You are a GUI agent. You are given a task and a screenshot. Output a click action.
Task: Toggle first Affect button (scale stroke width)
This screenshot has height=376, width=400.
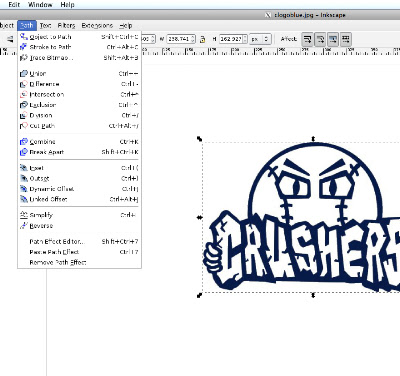tap(307, 39)
